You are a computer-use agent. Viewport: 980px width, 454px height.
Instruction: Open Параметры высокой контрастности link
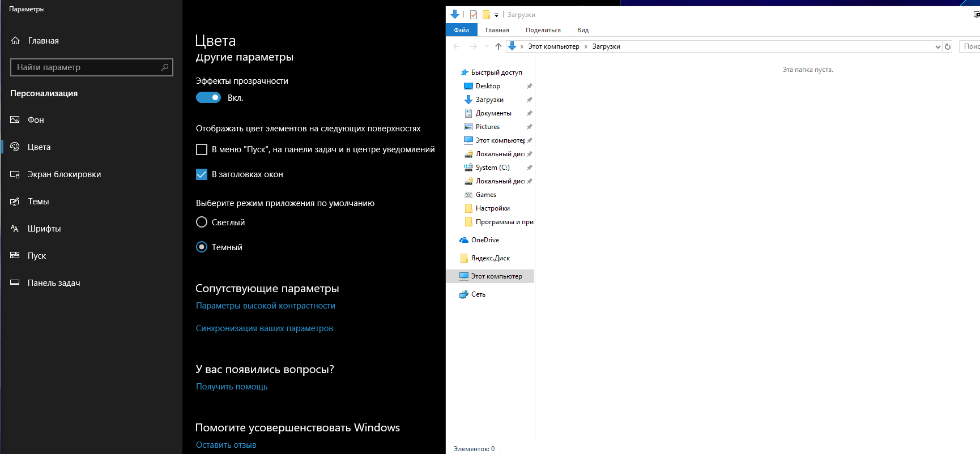point(266,306)
